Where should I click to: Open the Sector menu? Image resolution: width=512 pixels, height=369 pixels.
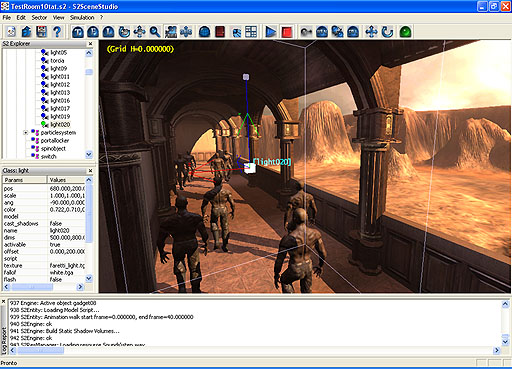(39, 17)
